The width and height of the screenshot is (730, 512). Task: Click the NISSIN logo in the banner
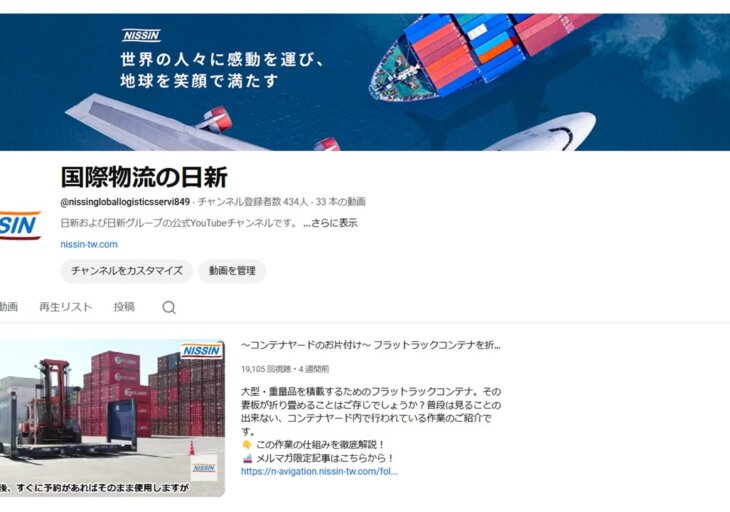tap(142, 35)
